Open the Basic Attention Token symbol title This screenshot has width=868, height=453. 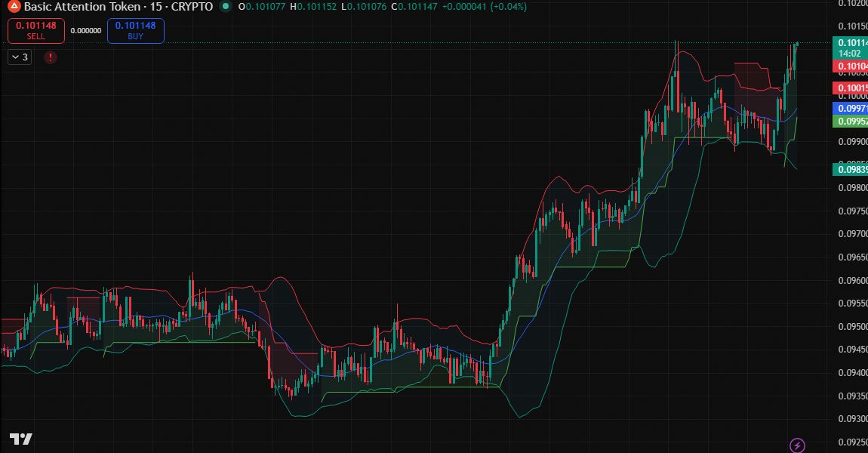click(119, 7)
